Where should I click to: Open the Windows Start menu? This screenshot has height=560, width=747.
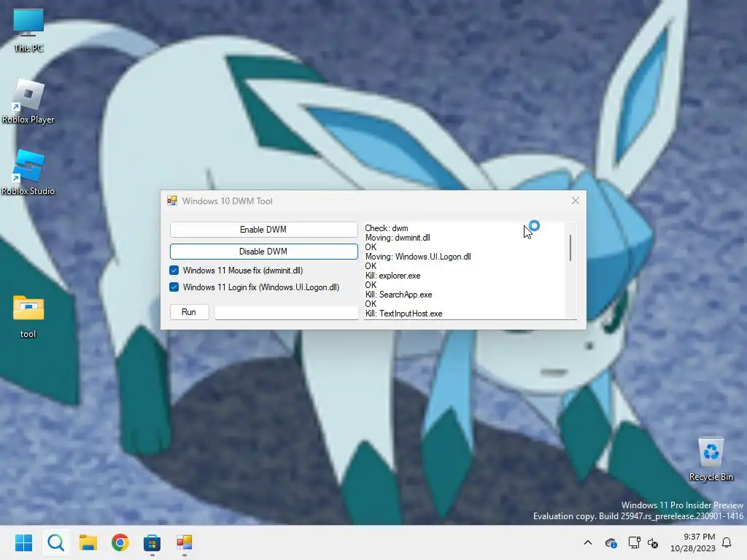point(24,542)
